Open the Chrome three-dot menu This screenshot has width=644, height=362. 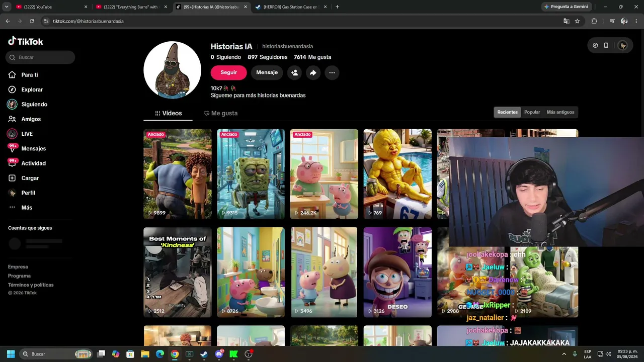[x=636, y=21]
